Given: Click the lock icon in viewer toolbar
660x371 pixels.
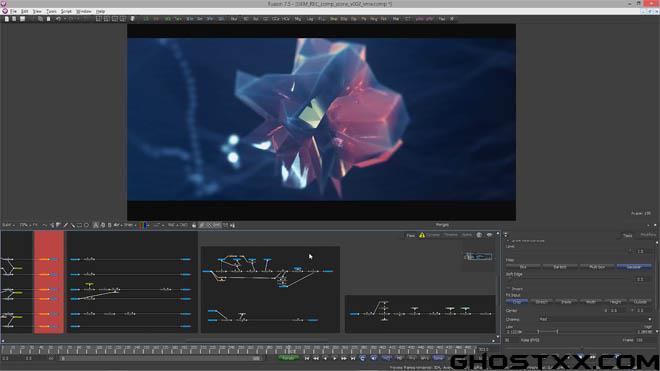Looking at the screenshot, I should 194,225.
